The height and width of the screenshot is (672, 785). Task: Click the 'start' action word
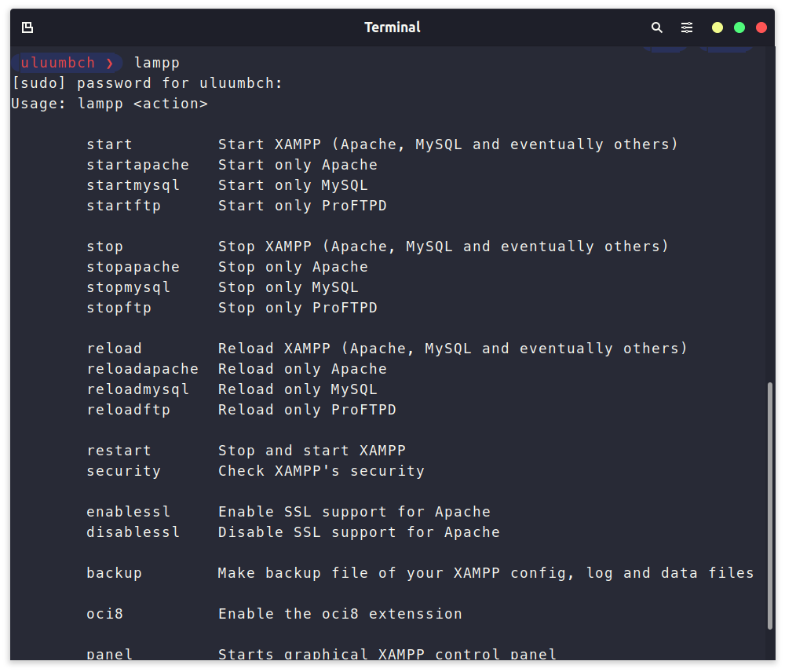coord(110,144)
